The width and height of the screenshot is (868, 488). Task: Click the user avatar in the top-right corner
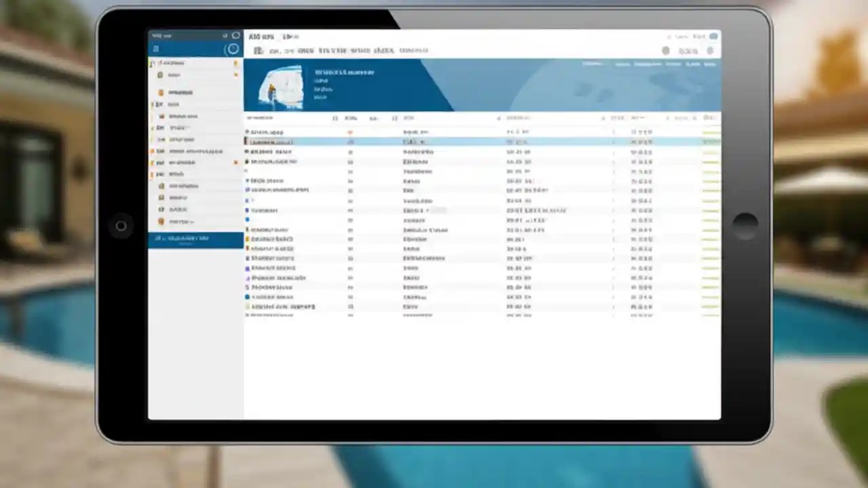713,37
